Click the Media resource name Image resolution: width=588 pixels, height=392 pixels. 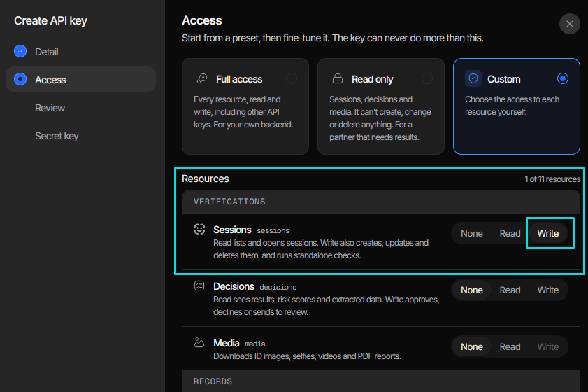coord(226,343)
